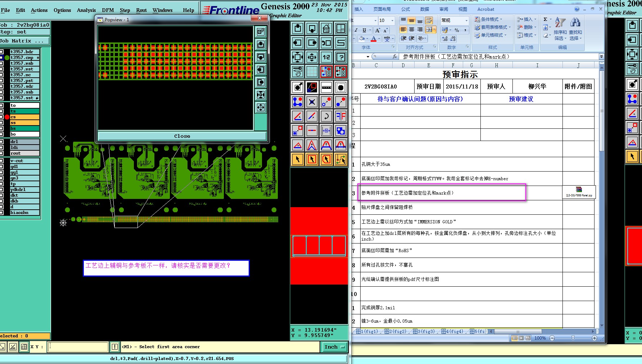Select the rectangle area select tool
642x364 pixels.
pyautogui.click(x=312, y=159)
